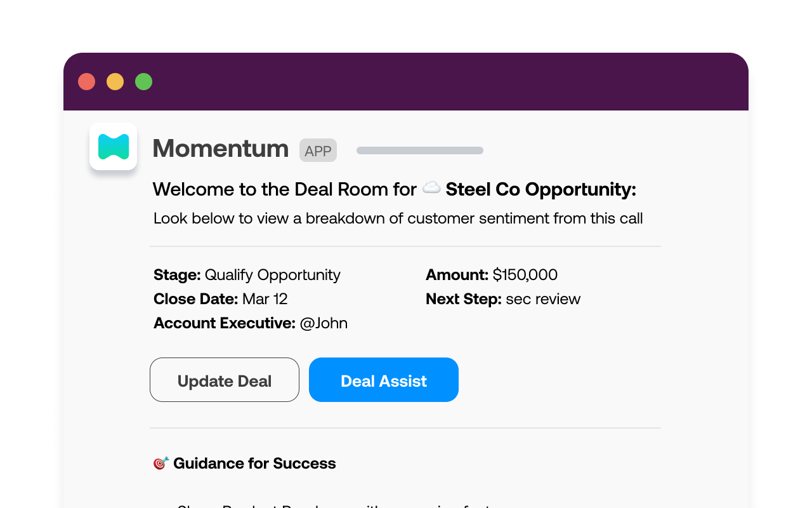Viewport: 812px width, 508px height.
Task: Click the Guidance for Success heading
Action: tap(254, 464)
